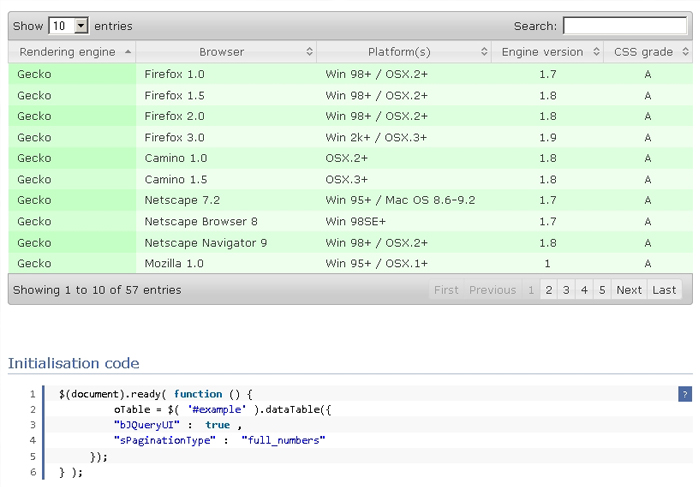Click the OSX.3+ platform cell
This screenshot has height=488, width=700.
click(x=404, y=179)
